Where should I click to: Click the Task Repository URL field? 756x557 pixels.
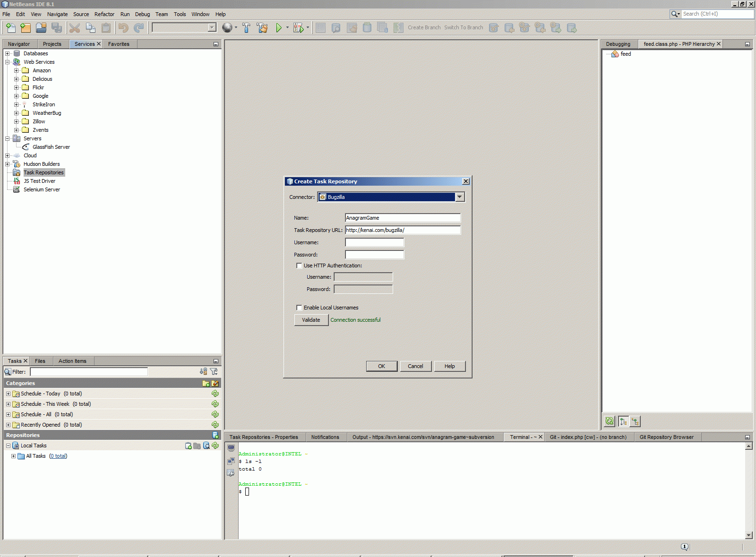pyautogui.click(x=403, y=230)
